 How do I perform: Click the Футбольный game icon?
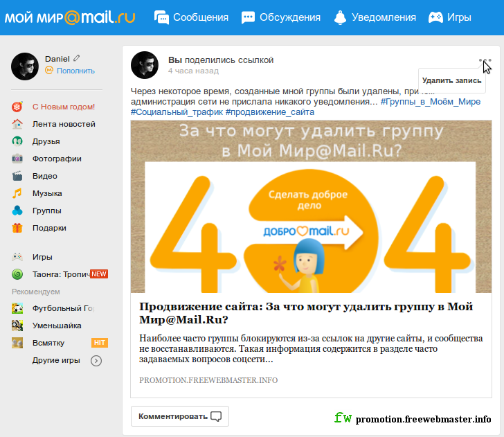tap(17, 308)
